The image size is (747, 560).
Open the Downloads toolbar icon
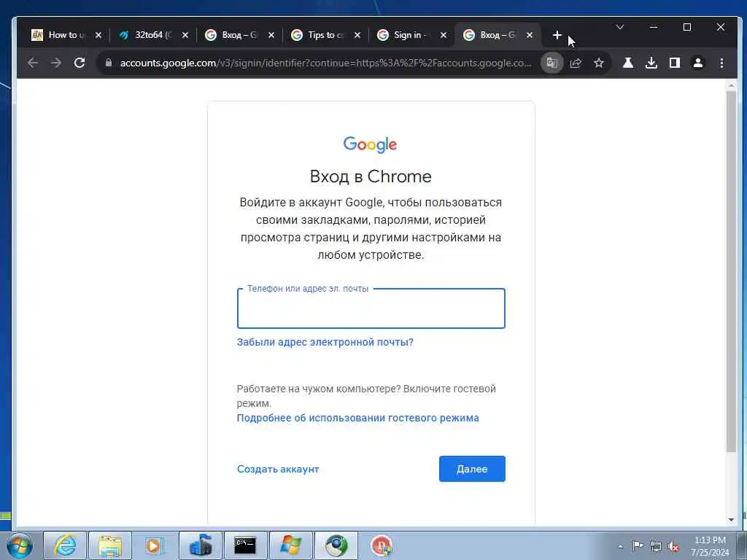pyautogui.click(x=651, y=63)
